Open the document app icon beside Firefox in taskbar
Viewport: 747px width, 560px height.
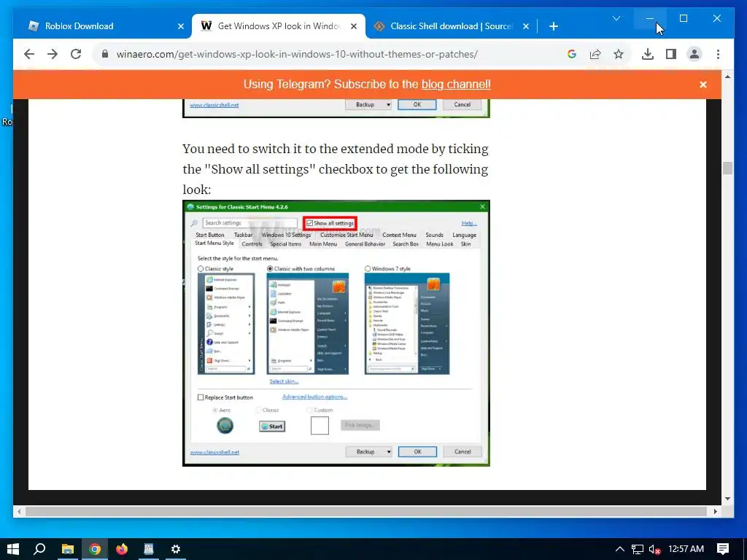[149, 549]
